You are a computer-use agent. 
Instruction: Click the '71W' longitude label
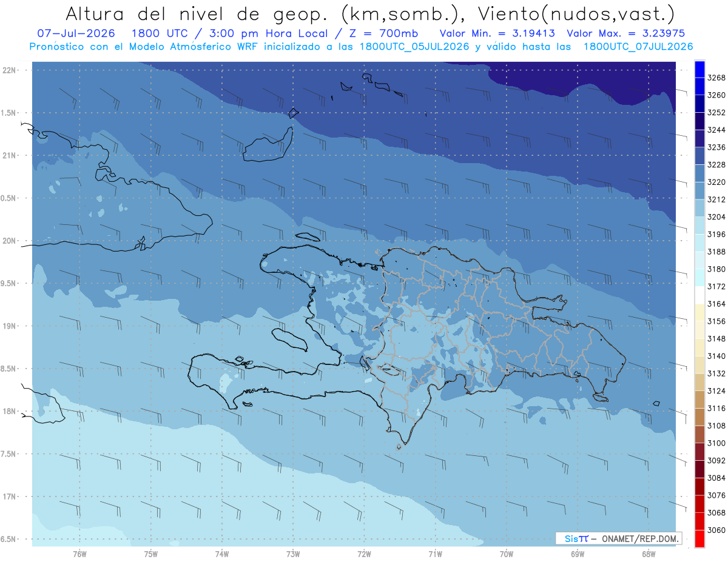click(435, 554)
